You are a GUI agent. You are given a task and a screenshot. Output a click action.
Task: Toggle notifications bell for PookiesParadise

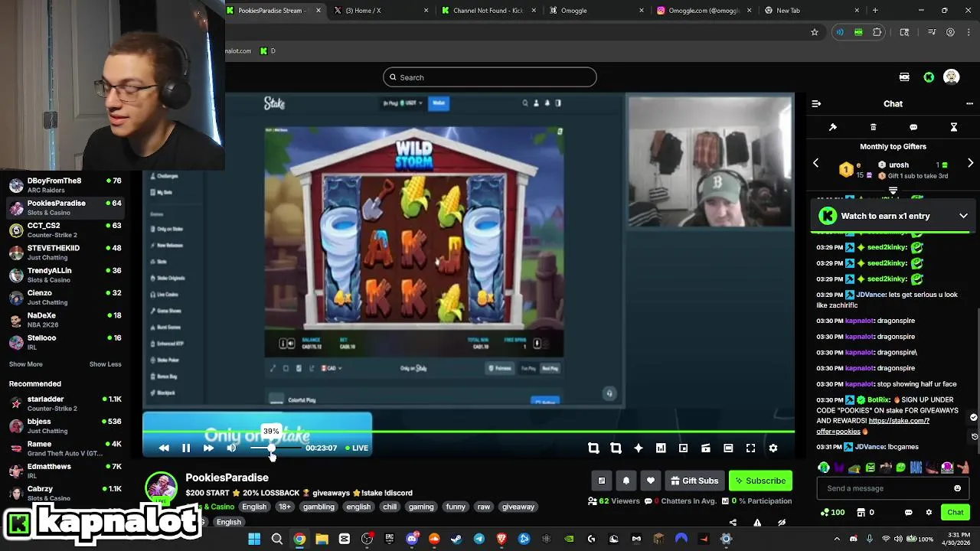point(626,481)
